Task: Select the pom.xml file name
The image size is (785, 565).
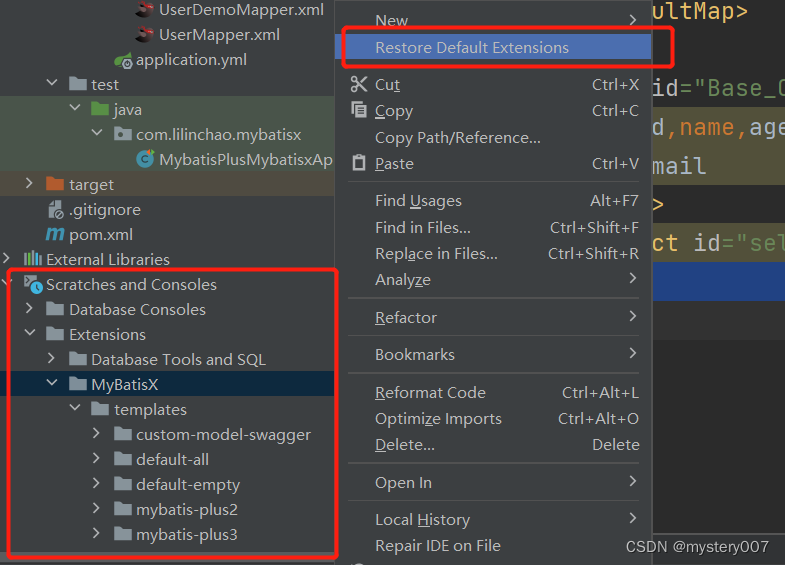Action: pyautogui.click(x=101, y=235)
